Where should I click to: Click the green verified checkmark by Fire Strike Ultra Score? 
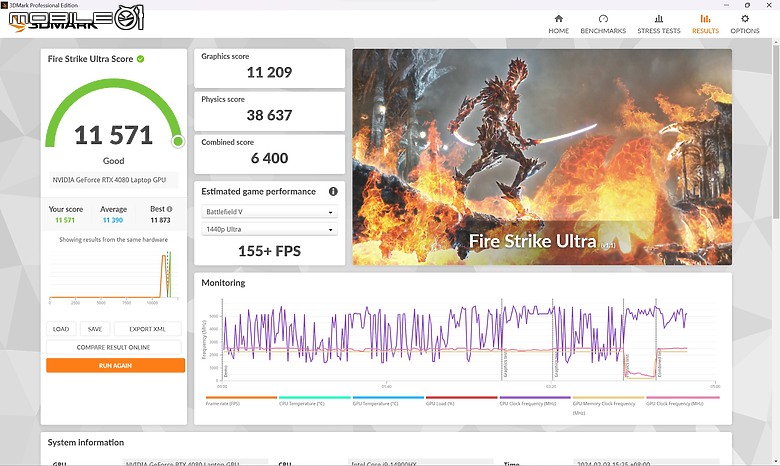point(141,59)
